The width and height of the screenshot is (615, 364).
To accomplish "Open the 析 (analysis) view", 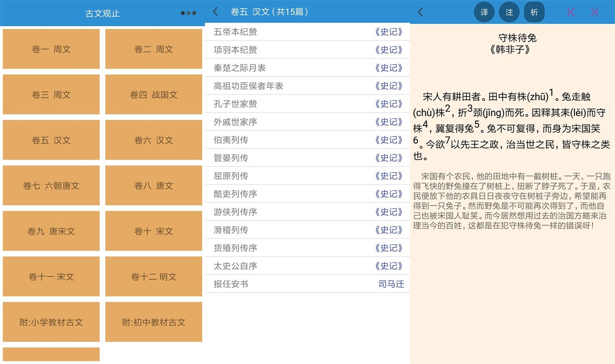I will pyautogui.click(x=534, y=12).
